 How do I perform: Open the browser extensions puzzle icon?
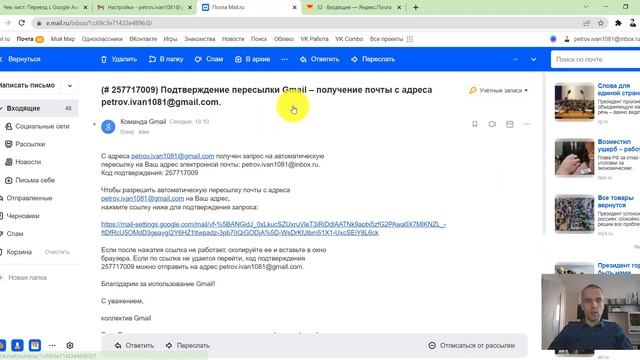[x=618, y=23]
